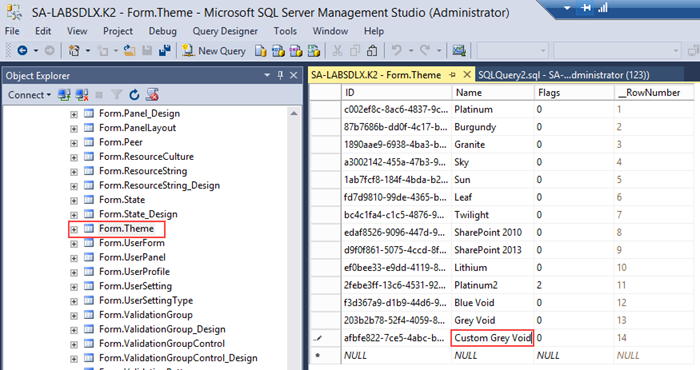Viewport: 700px width, 370px height.
Task: Click the Filter funnel icon in Object Explorer
Action: (117, 95)
